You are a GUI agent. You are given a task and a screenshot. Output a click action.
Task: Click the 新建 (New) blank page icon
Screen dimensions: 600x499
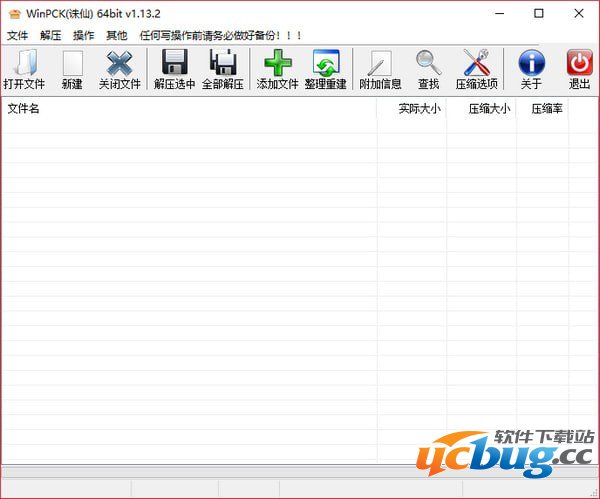pos(72,64)
